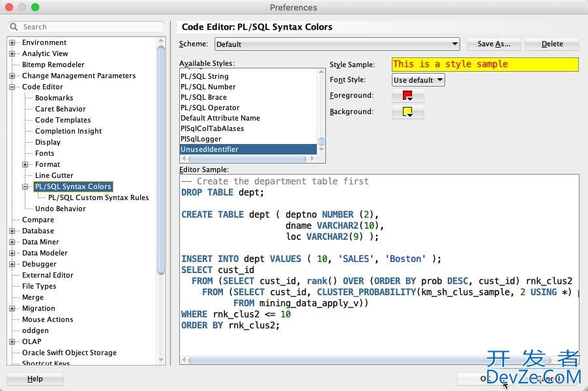
Task: Click Editor Sample horizontal scroll-left arrow
Action: (x=184, y=360)
